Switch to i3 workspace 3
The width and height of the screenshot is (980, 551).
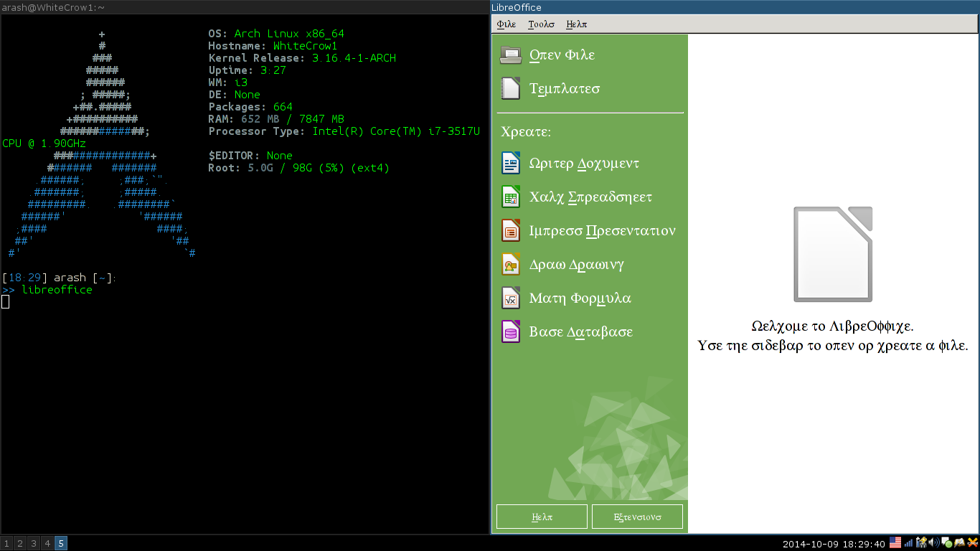pyautogui.click(x=34, y=544)
